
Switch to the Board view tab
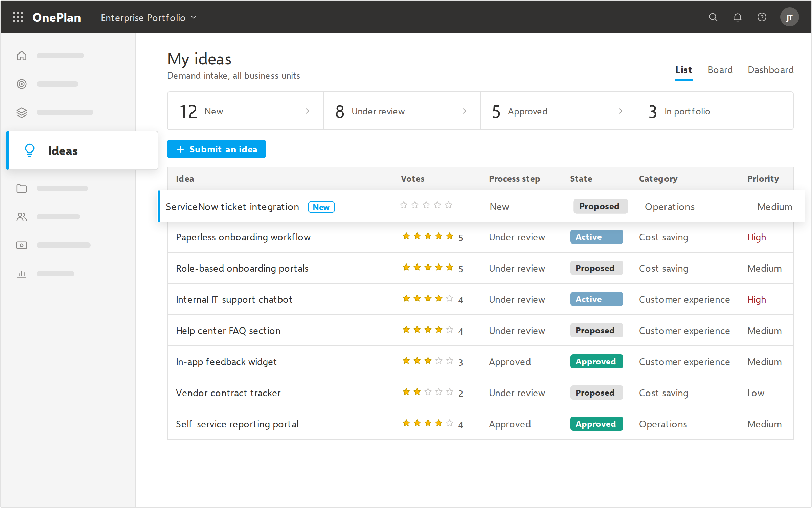click(720, 70)
